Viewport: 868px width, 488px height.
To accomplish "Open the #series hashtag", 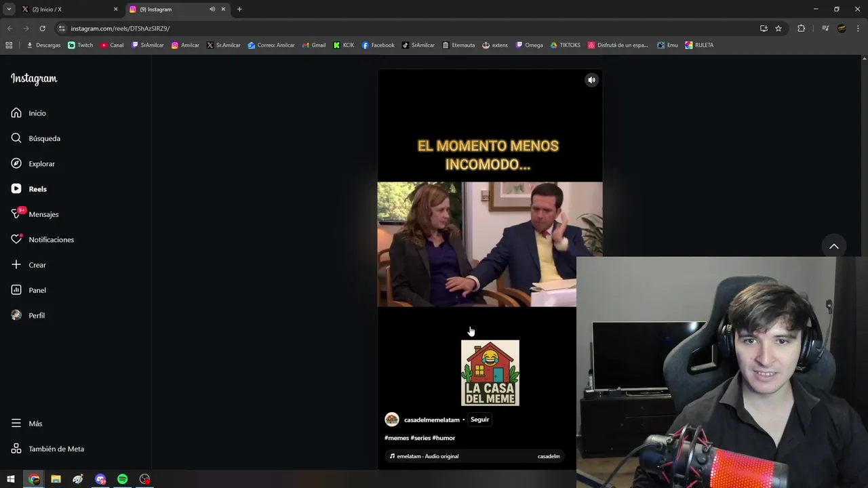I will 420,438.
